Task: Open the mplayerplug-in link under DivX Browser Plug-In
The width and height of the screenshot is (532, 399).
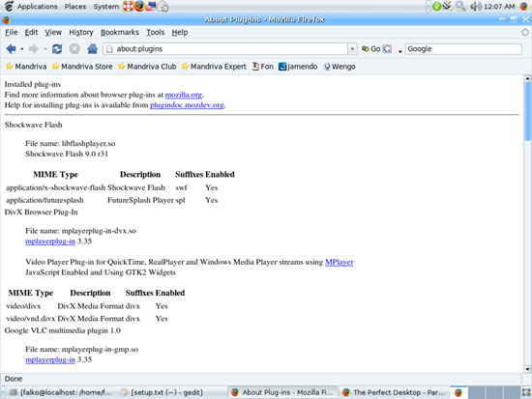Action: 50,241
